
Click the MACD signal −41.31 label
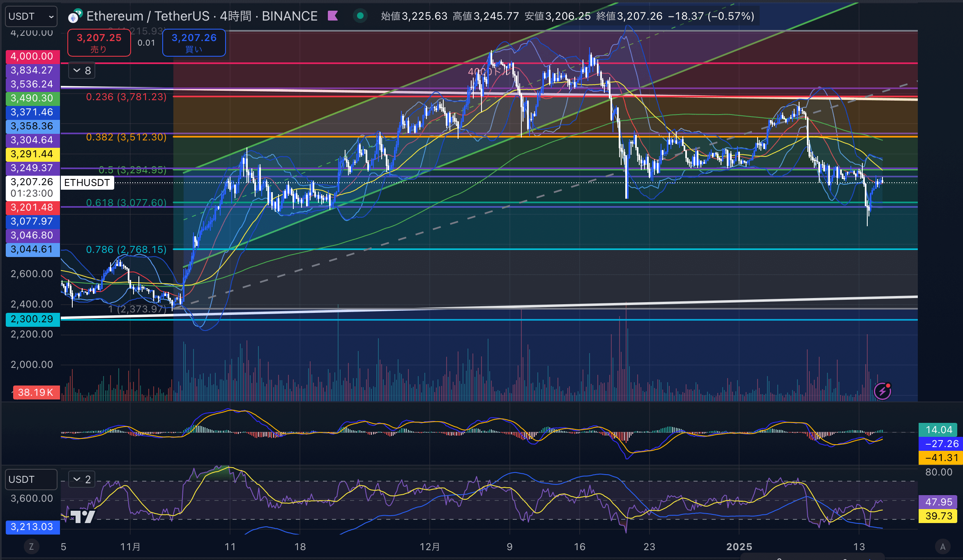pyautogui.click(x=940, y=458)
